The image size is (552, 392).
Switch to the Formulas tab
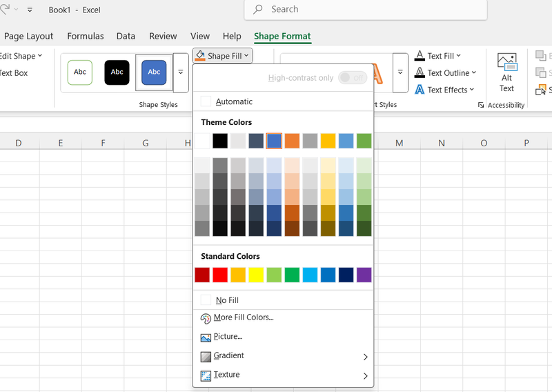(86, 37)
